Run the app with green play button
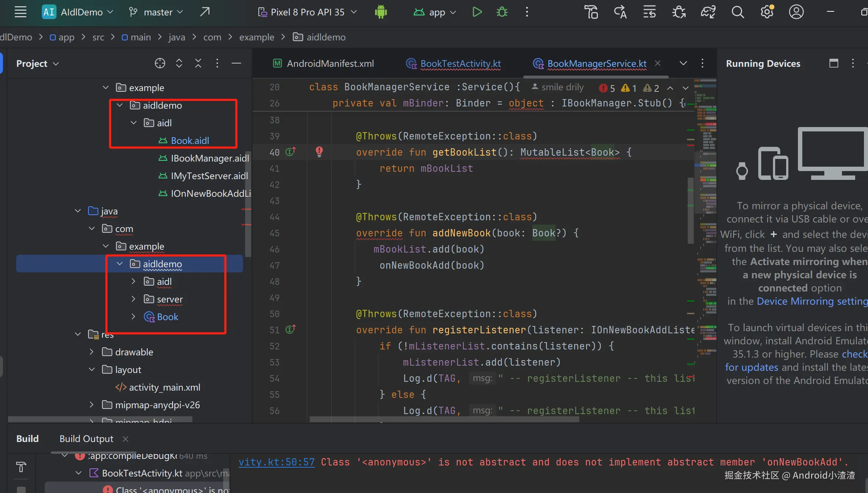The image size is (868, 493). tap(477, 12)
